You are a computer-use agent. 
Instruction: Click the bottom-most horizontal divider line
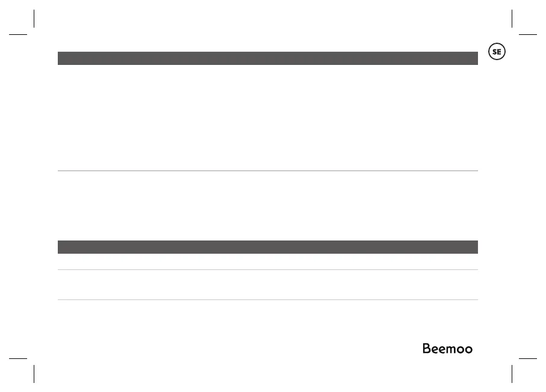pos(267,299)
